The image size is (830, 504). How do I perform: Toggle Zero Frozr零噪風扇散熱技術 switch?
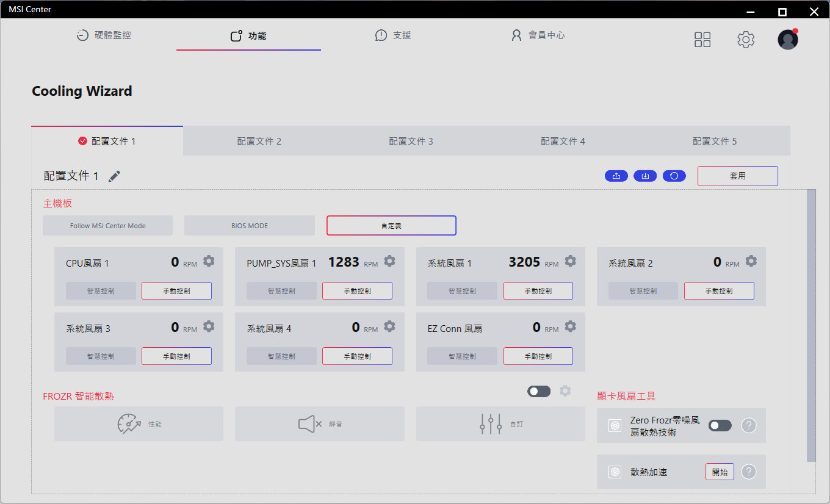(720, 425)
